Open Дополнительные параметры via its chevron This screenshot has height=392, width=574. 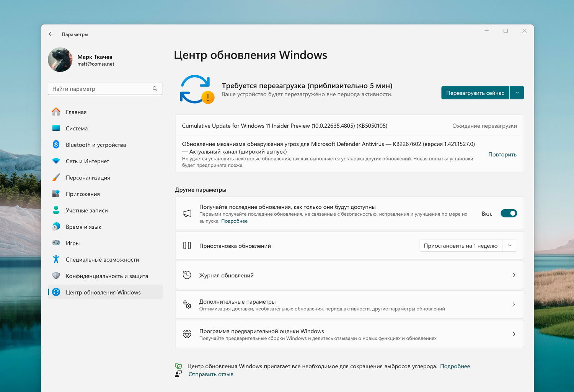tap(514, 304)
